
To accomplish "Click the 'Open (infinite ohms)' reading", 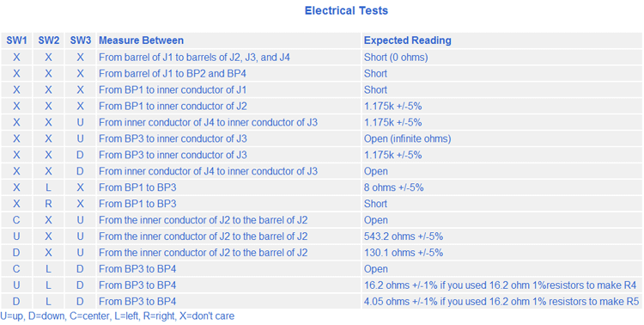I will tap(407, 138).
